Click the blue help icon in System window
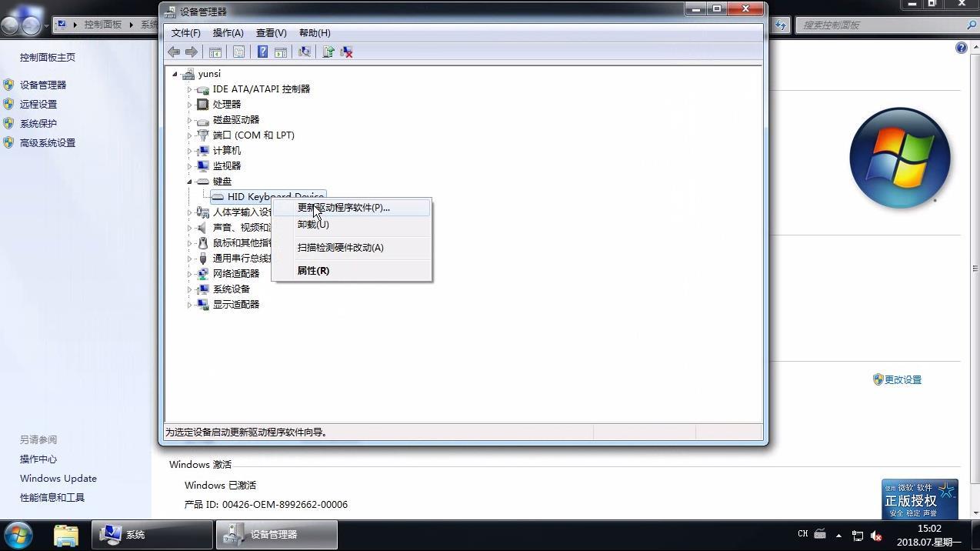980x551 pixels. tap(961, 48)
